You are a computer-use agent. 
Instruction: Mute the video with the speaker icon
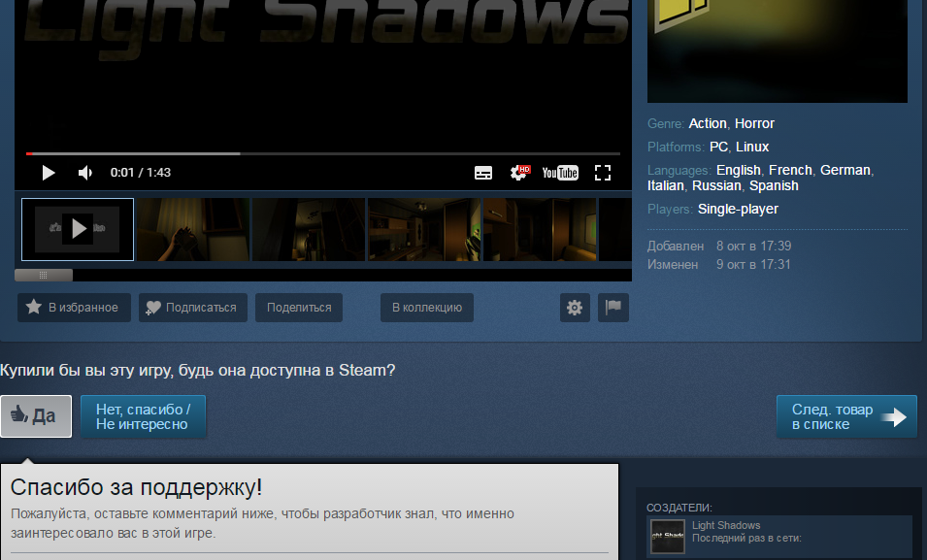[x=85, y=173]
